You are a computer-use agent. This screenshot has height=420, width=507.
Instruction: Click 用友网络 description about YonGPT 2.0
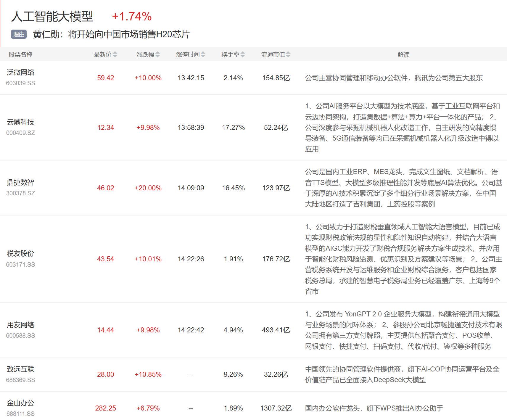tap(403, 330)
